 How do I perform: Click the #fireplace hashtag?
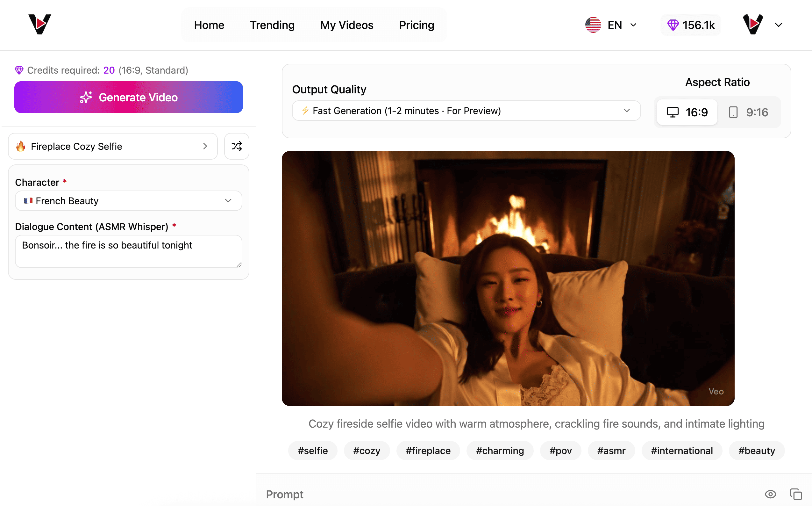pyautogui.click(x=428, y=451)
